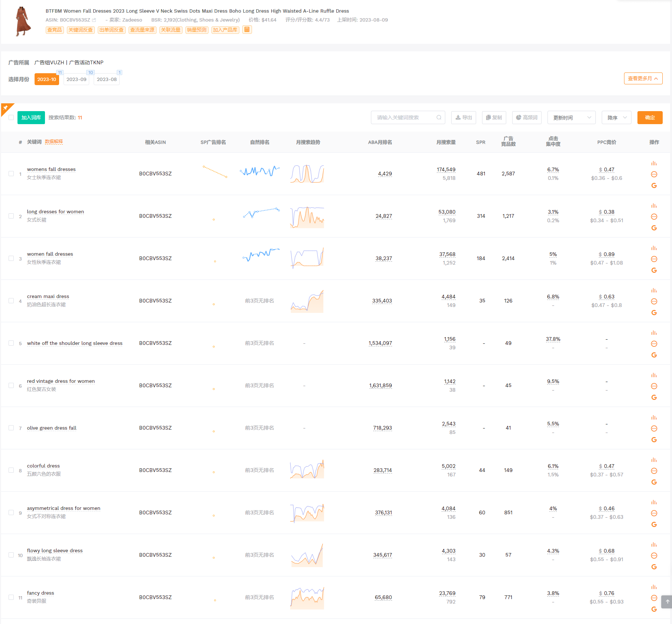Open external link icon next to ASIN
Viewport: 672px width, 624px height.
click(94, 20)
